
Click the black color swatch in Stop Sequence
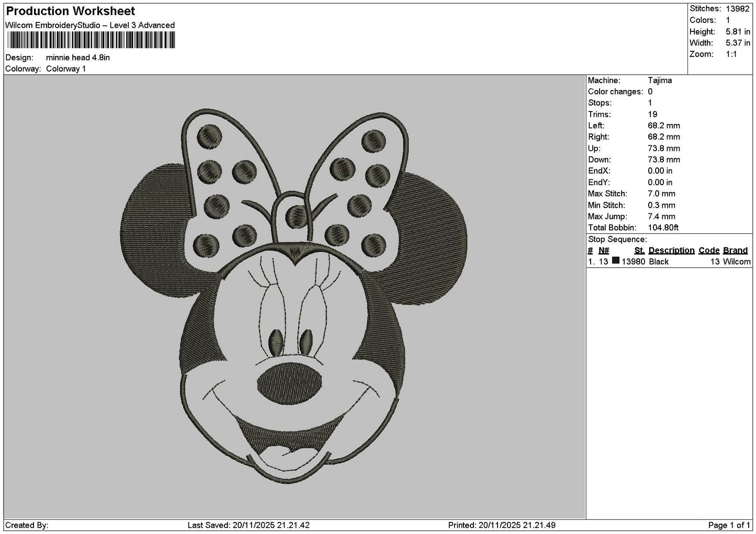tap(616, 261)
